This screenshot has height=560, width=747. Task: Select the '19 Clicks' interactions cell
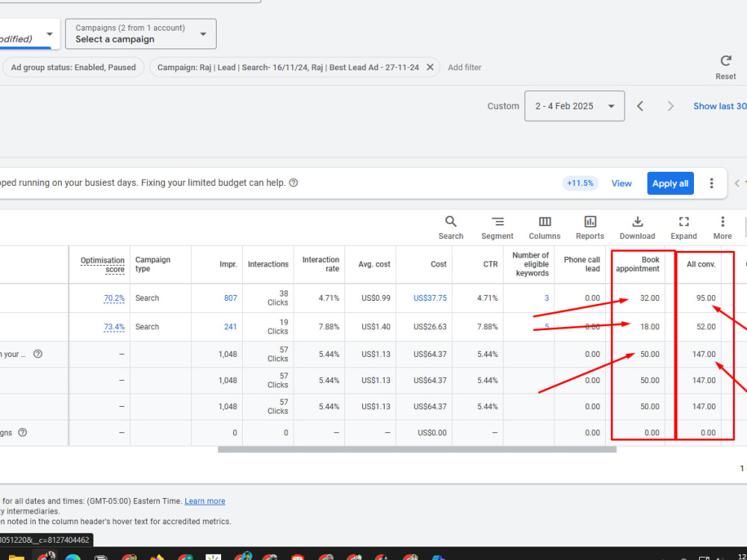[277, 327]
